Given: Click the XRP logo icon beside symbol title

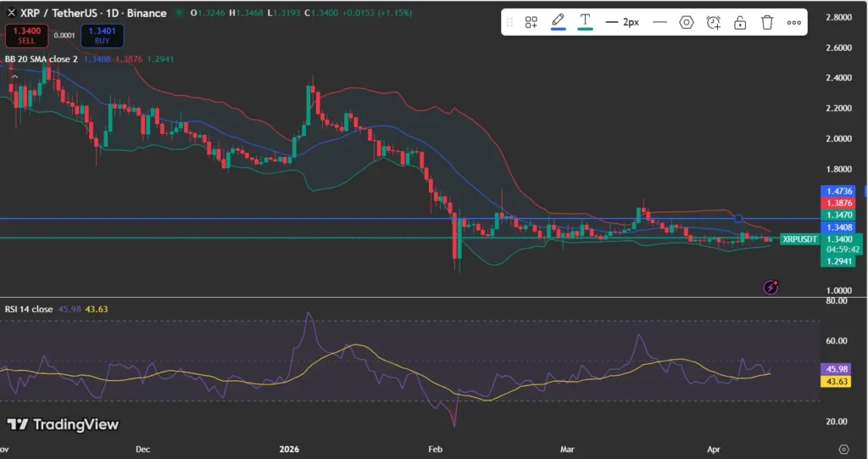Looking at the screenshot, I should (11, 13).
